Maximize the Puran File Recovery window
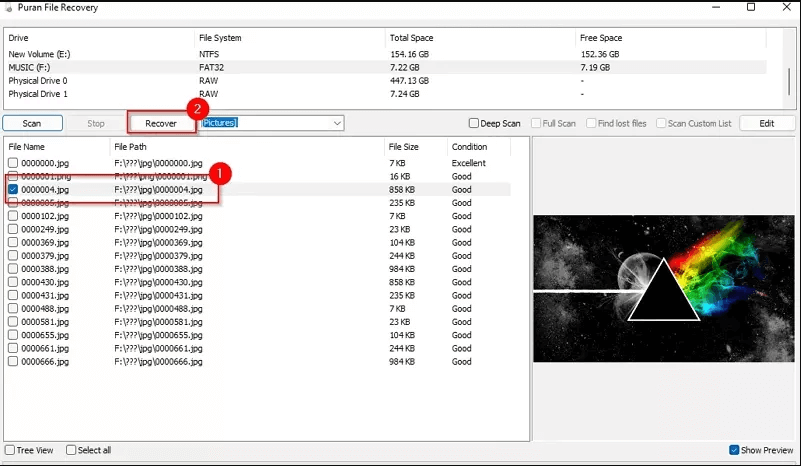The width and height of the screenshot is (801, 466). (751, 7)
